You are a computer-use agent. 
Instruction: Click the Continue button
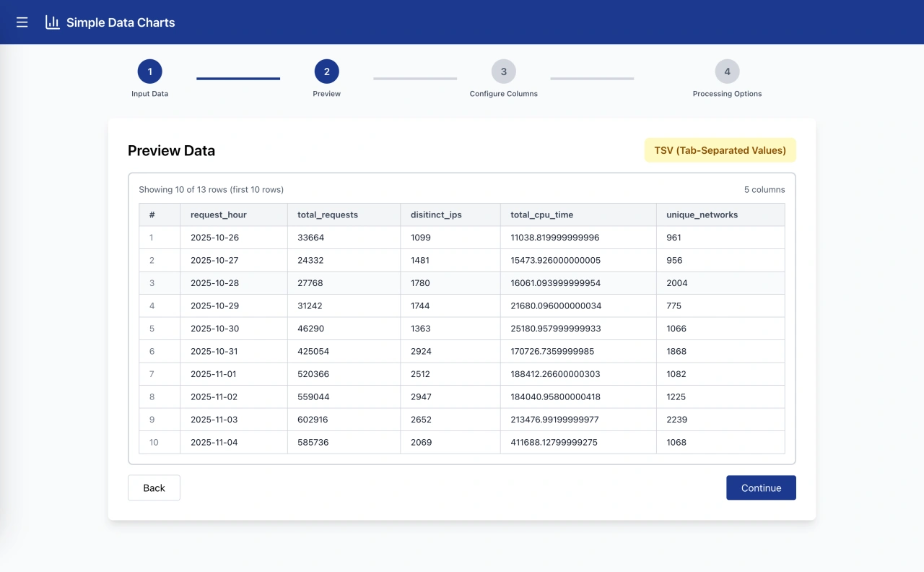tap(761, 487)
